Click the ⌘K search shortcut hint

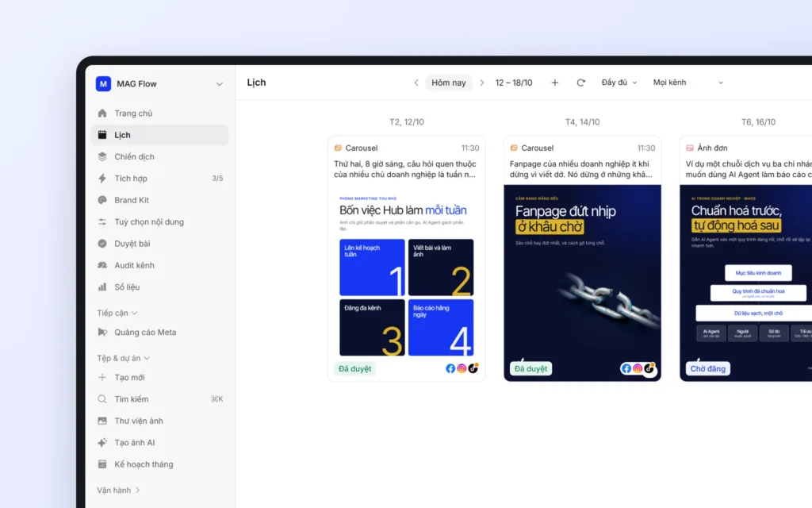point(217,399)
